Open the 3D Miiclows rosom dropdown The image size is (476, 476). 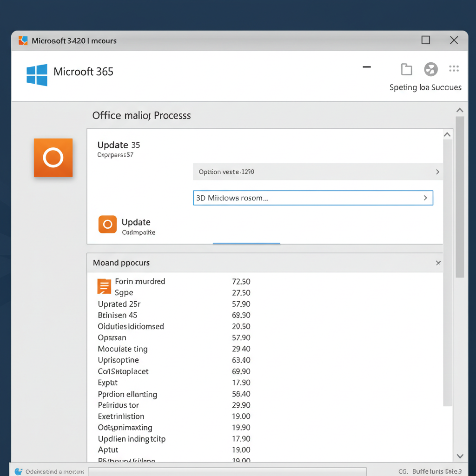[313, 198]
